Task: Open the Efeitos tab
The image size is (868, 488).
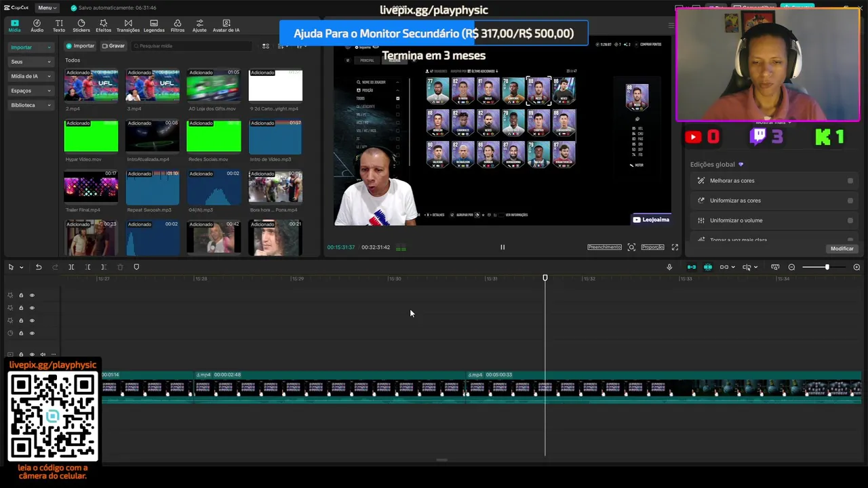Action: tap(103, 26)
